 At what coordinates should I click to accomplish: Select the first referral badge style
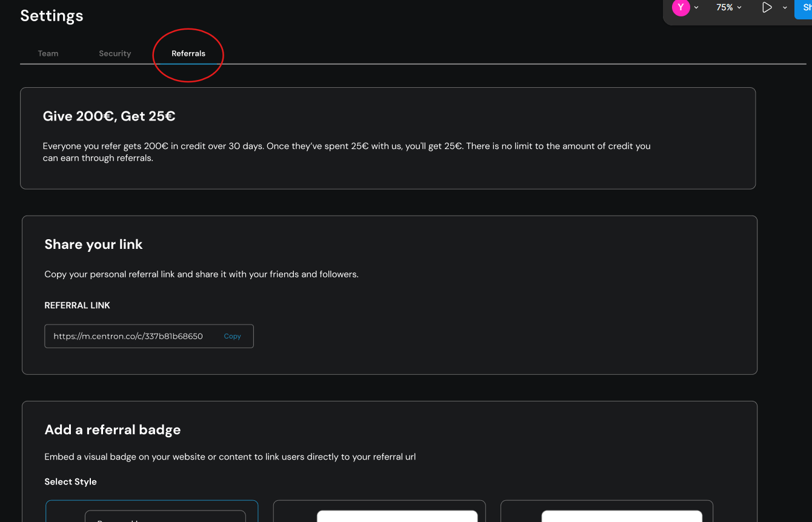coord(151,510)
